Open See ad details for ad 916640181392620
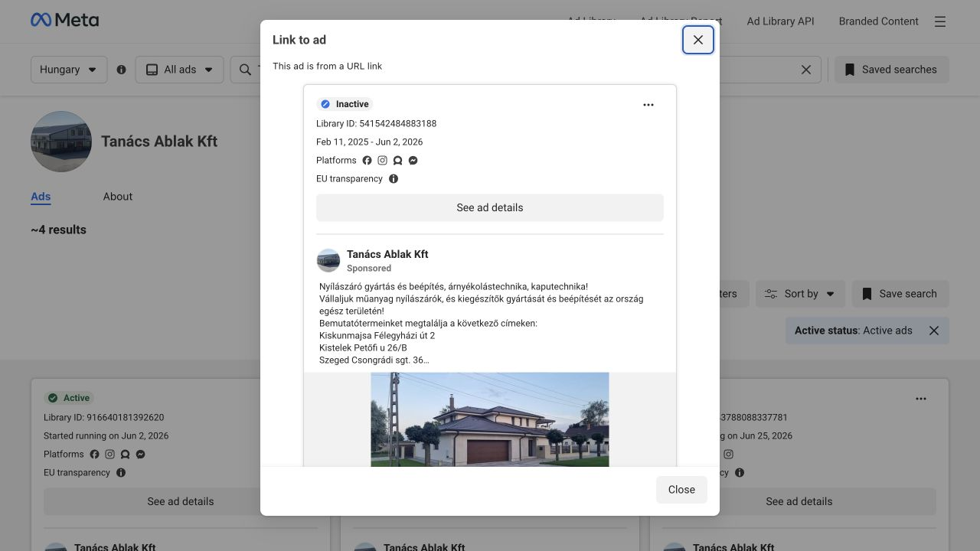980x551 pixels. (181, 501)
